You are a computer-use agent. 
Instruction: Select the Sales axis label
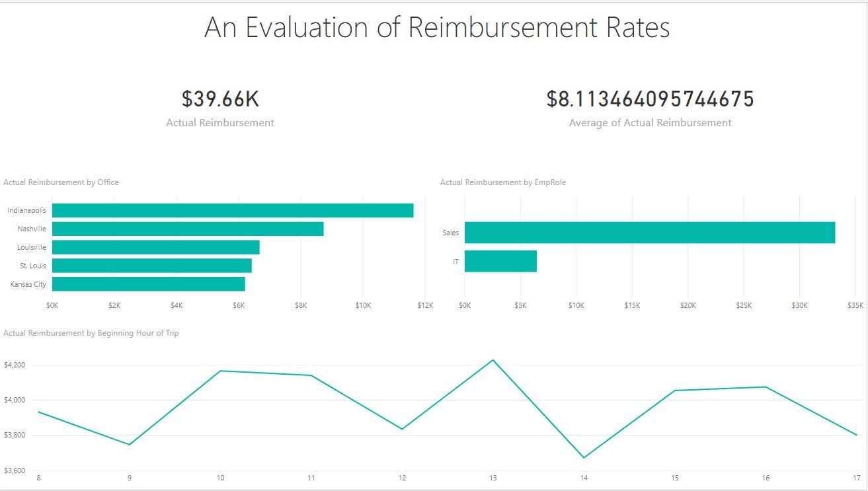click(x=450, y=233)
